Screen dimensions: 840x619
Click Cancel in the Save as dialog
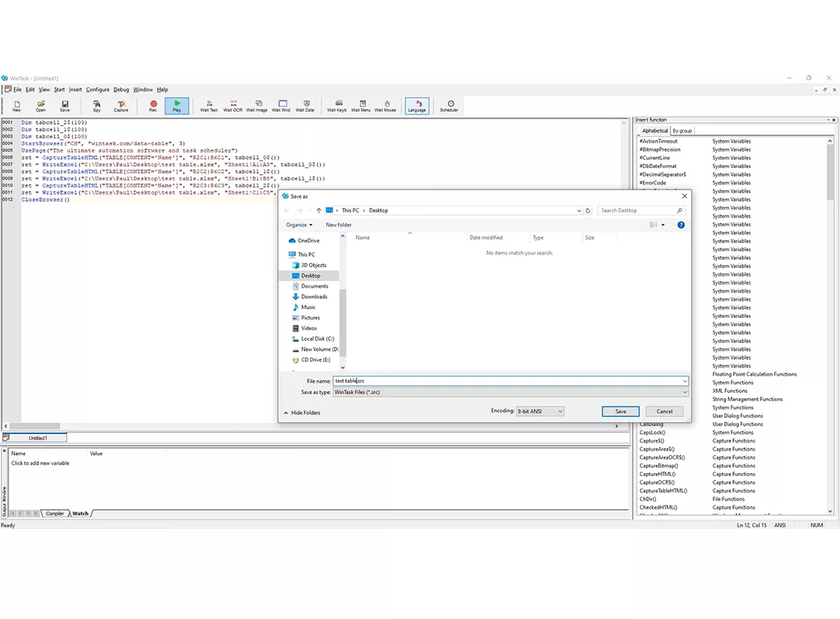point(664,412)
